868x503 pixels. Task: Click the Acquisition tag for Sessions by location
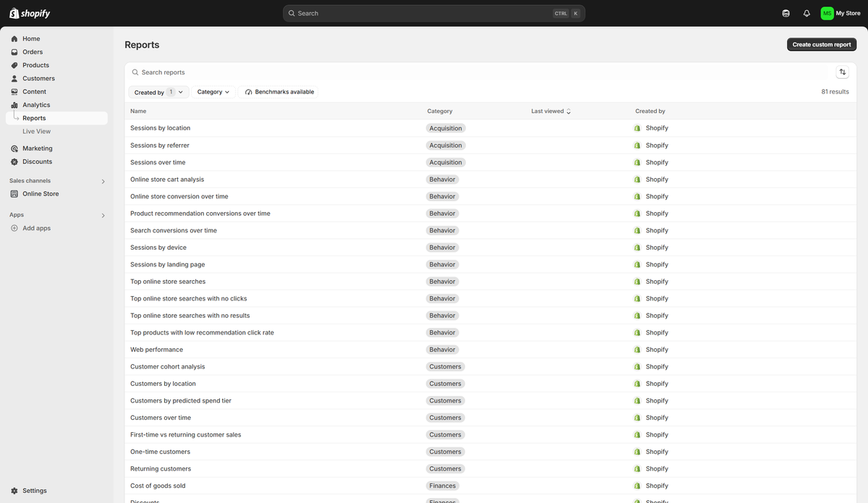(x=446, y=128)
